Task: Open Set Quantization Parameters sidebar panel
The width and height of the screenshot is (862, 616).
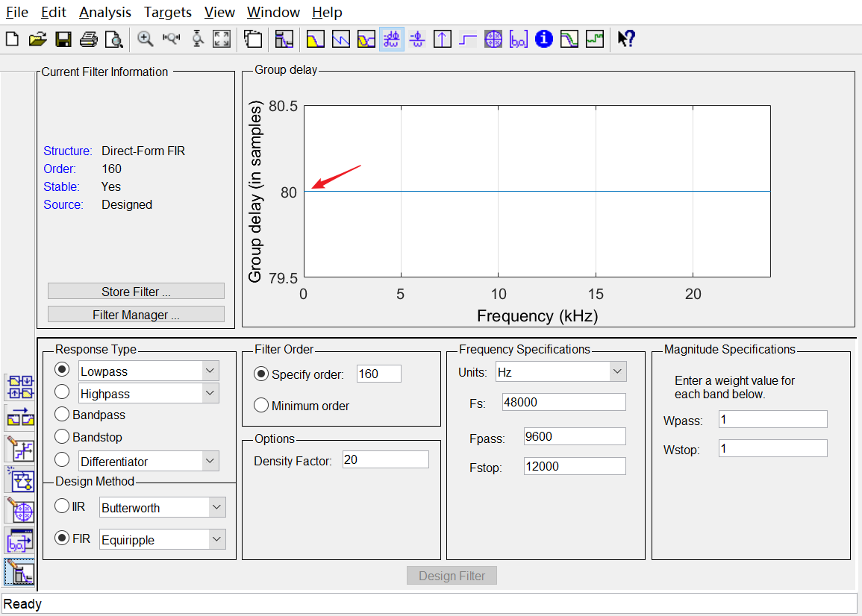Action: (x=20, y=449)
